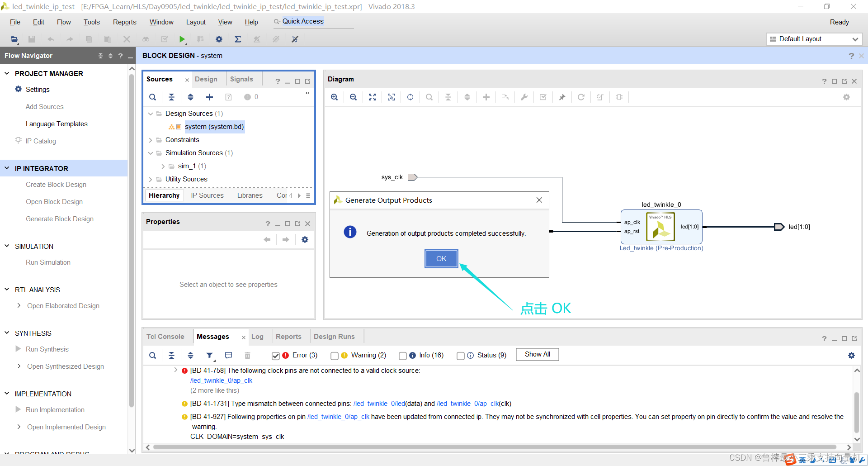868x466 pixels.
Task: Click Collapse All icon in Sources panel
Action: (x=171, y=97)
